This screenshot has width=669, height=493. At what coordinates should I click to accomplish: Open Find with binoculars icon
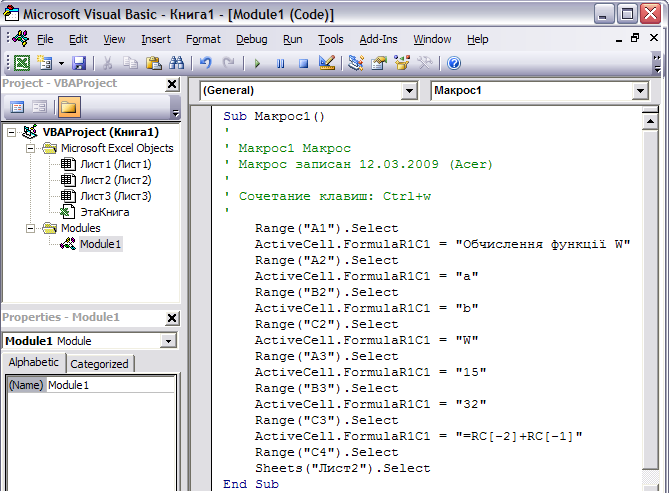(x=176, y=63)
